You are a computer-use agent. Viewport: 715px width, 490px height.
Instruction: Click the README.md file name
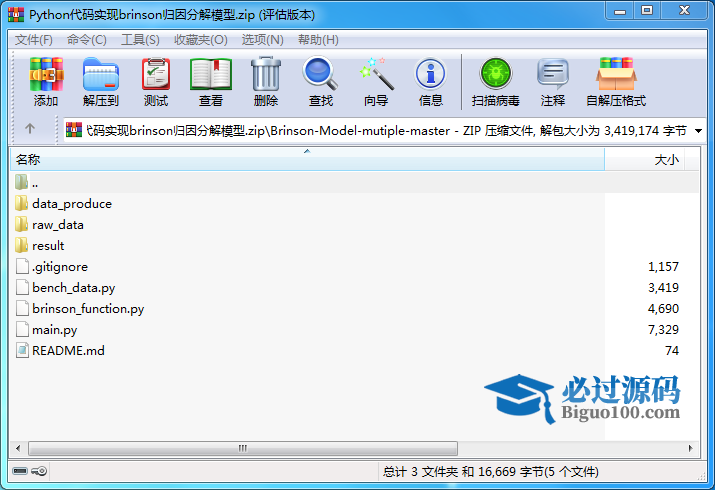tap(68, 351)
